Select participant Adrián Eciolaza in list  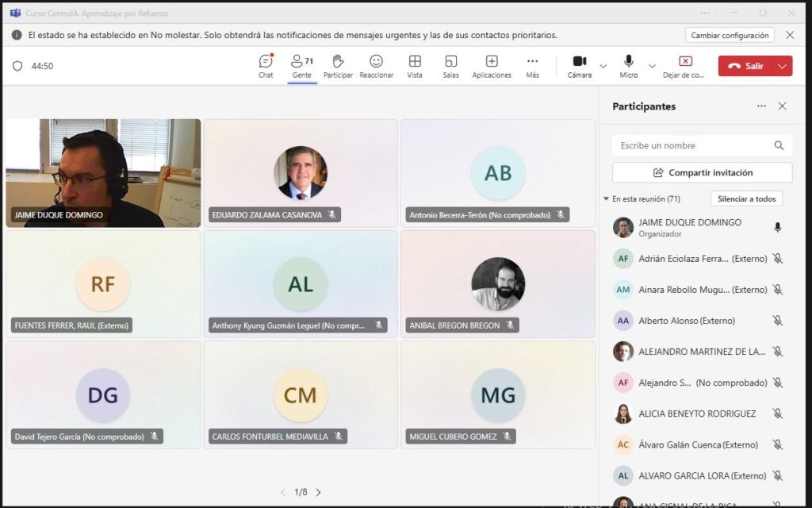pyautogui.click(x=699, y=259)
